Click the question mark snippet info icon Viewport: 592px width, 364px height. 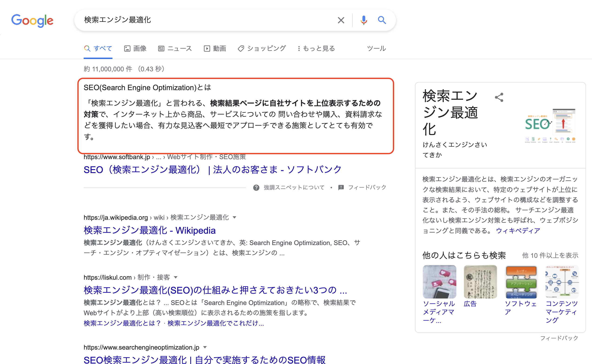256,187
